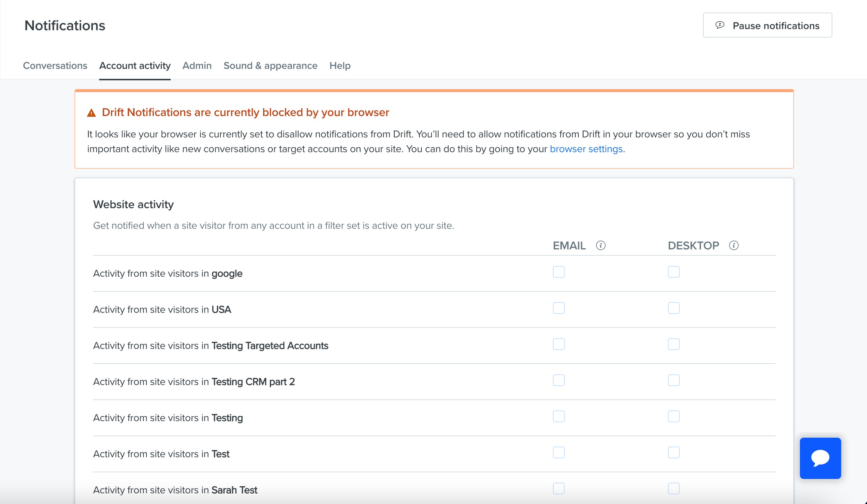This screenshot has height=504, width=867.
Task: Click the Pause notifications button
Action: pyautogui.click(x=767, y=25)
